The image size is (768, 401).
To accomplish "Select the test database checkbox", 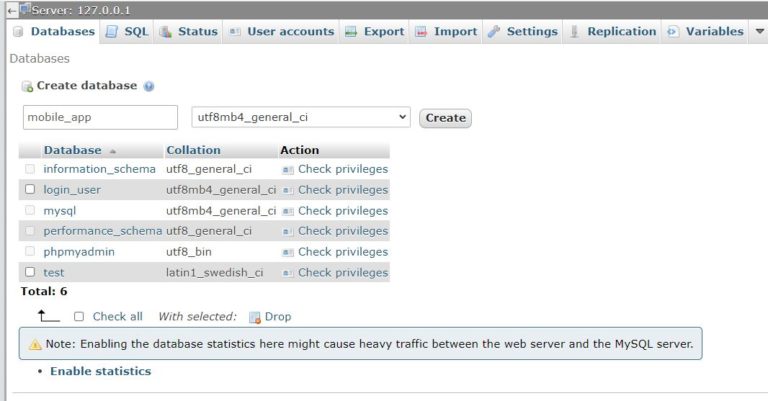I will [x=30, y=272].
